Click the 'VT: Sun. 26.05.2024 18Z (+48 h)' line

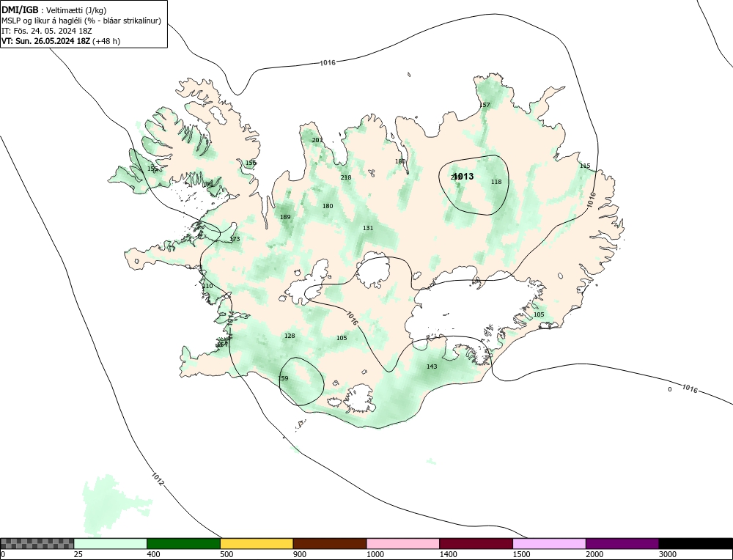tap(61, 40)
